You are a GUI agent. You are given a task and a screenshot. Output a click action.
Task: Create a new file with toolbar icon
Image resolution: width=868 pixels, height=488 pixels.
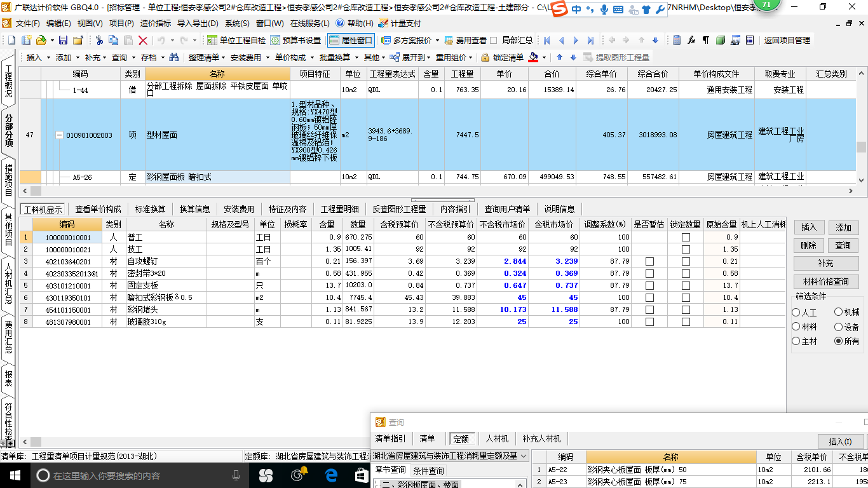[x=12, y=40]
